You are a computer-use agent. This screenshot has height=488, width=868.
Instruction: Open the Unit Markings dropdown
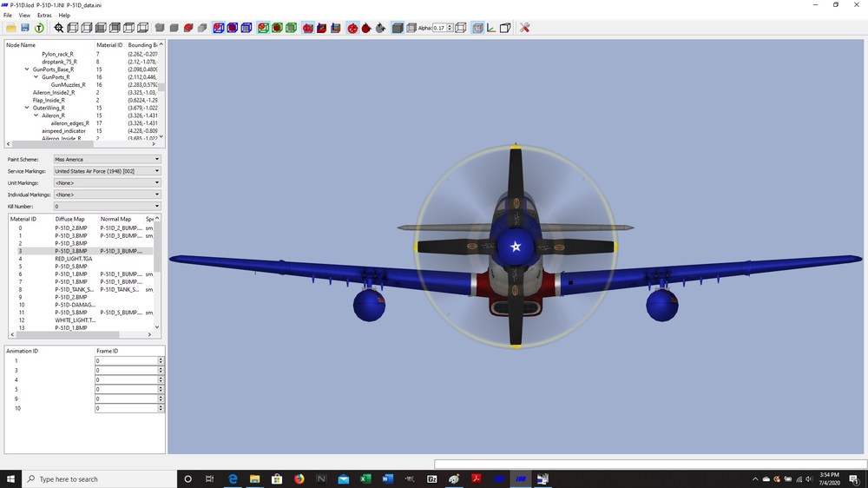pyautogui.click(x=107, y=183)
